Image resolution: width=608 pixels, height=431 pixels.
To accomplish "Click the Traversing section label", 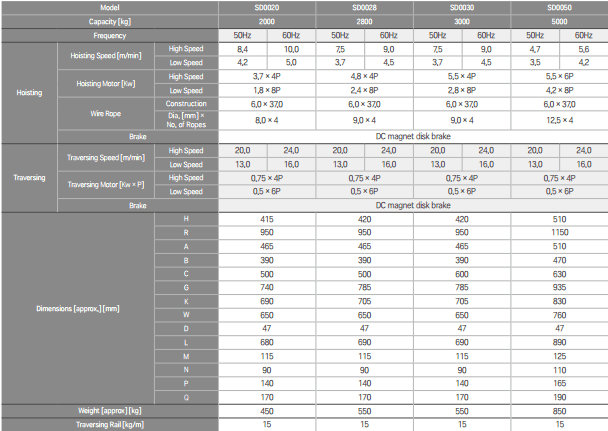I will coord(29,178).
